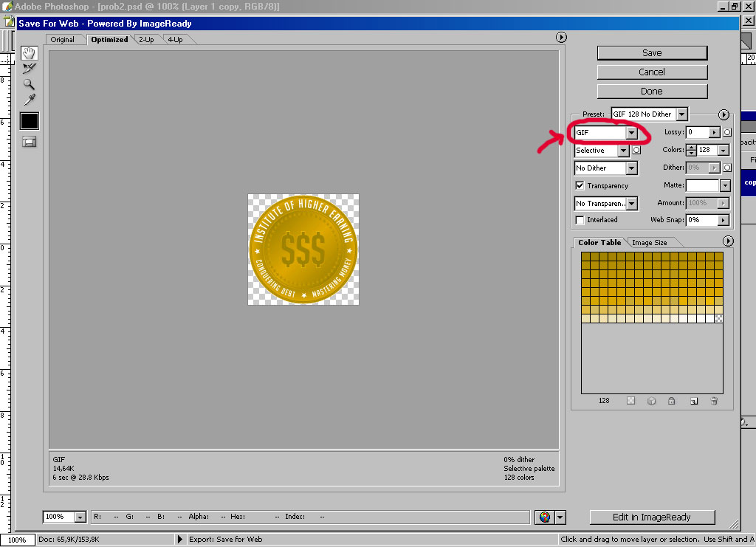Click the lock icon below Color Table
The height and width of the screenshot is (547, 756).
[x=672, y=401]
